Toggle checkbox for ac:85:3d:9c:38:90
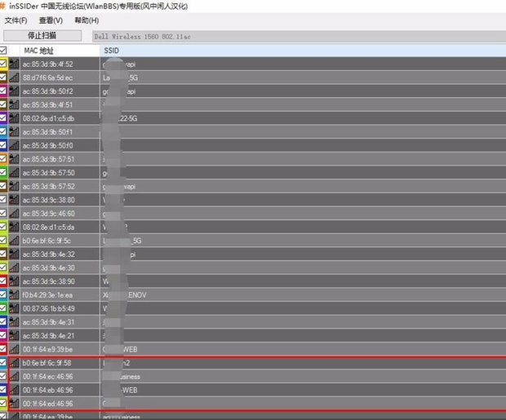The width and height of the screenshot is (506, 420). click(x=3, y=281)
